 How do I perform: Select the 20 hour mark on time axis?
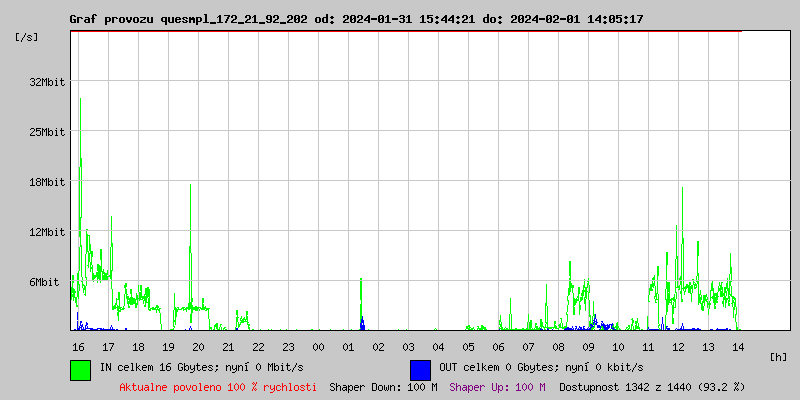198,347
